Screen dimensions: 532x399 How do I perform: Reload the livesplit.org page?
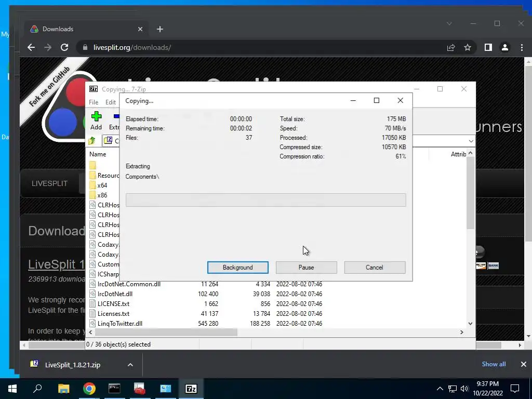pos(64,47)
